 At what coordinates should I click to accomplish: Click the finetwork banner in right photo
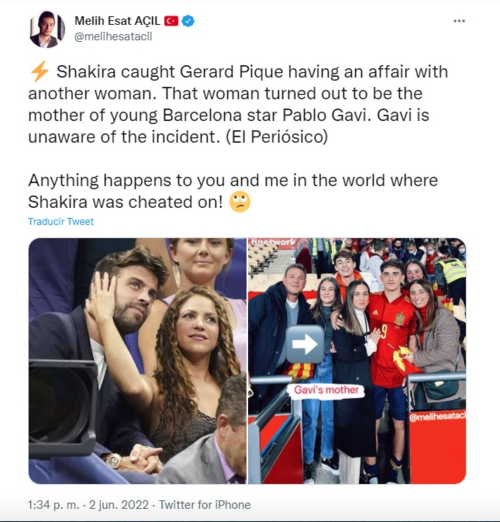click(273, 242)
